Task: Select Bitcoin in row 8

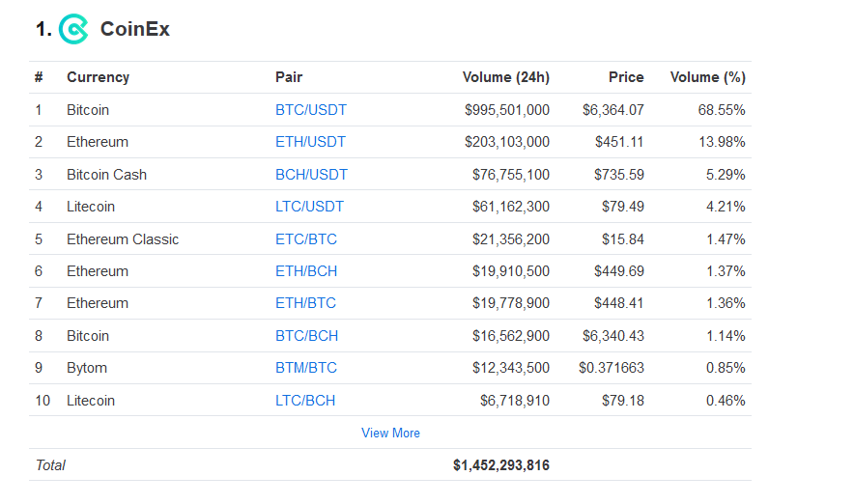Action: pos(88,336)
